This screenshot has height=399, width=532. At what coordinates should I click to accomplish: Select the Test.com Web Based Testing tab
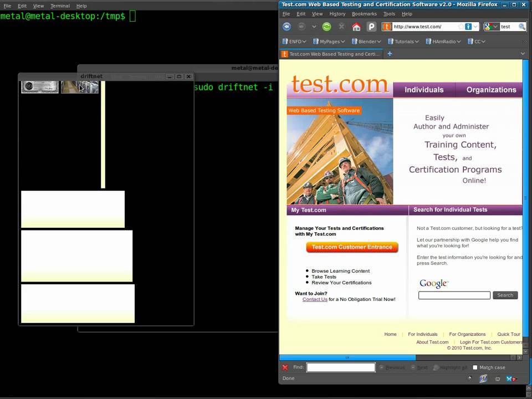coord(331,54)
